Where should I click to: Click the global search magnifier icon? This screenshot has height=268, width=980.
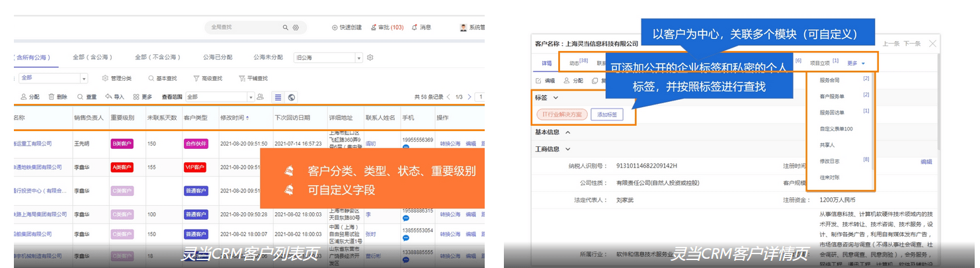pyautogui.click(x=286, y=28)
